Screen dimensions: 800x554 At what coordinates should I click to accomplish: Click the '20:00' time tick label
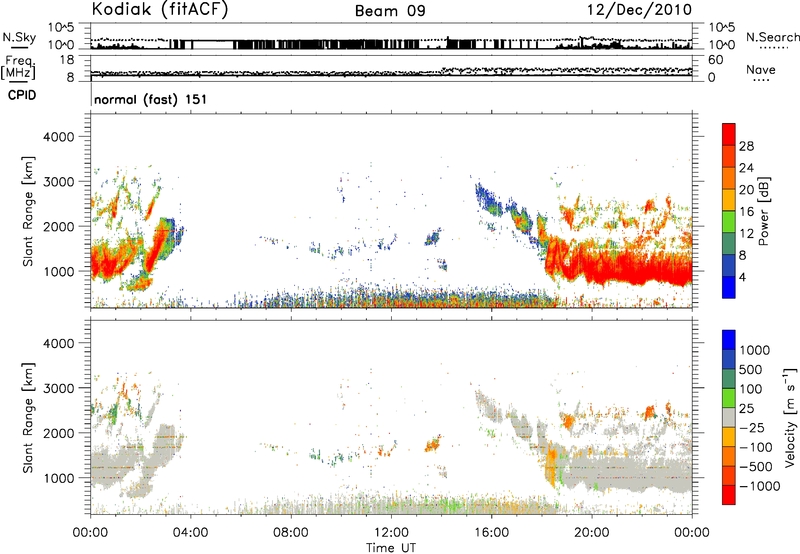click(591, 533)
